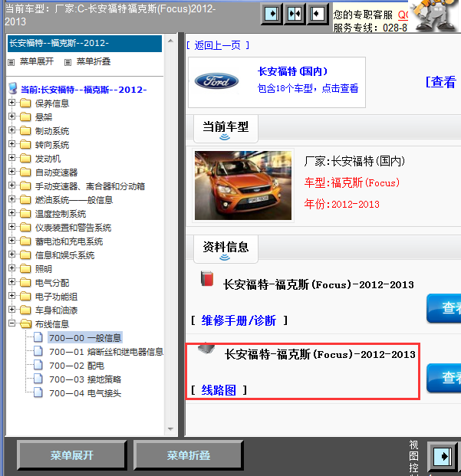Select 蓄电池和充电系统 folder
Image resolution: width=461 pixels, height=476 pixels.
click(69, 241)
